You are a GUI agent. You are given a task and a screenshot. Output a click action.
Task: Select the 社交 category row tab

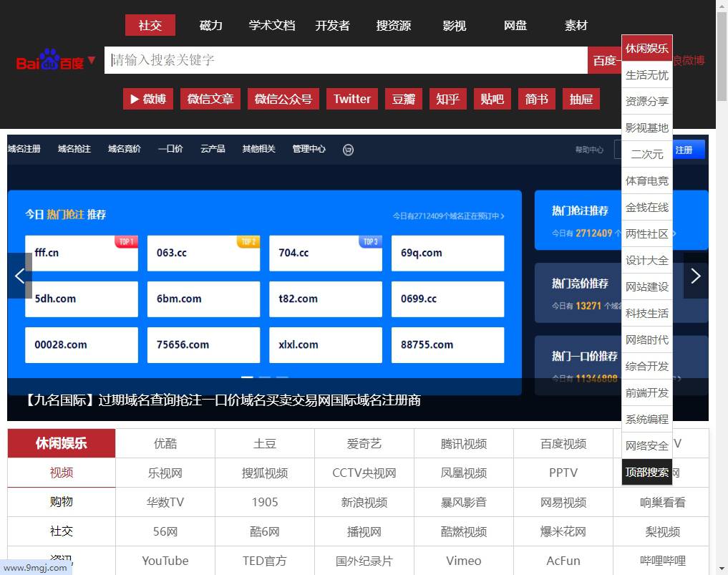(62, 531)
